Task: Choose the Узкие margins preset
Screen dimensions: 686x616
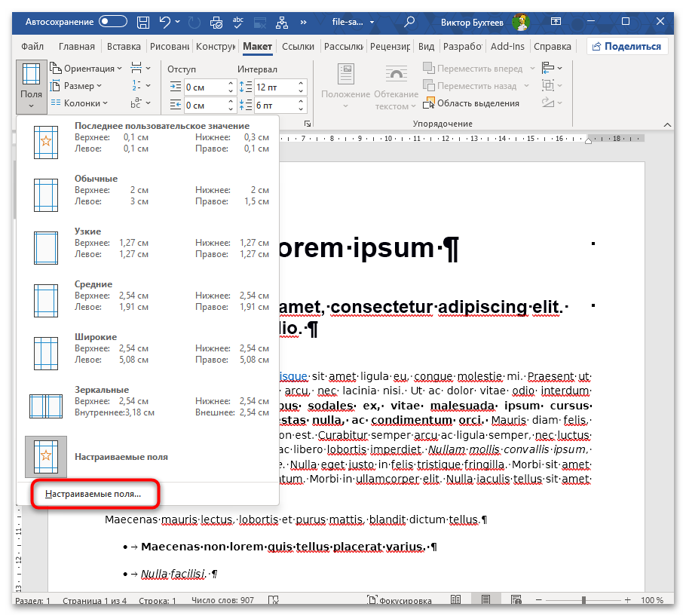Action: (148, 247)
